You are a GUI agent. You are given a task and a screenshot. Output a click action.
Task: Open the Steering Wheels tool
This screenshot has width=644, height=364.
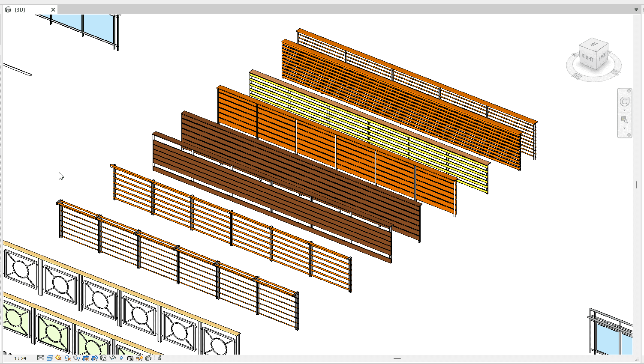point(625,101)
